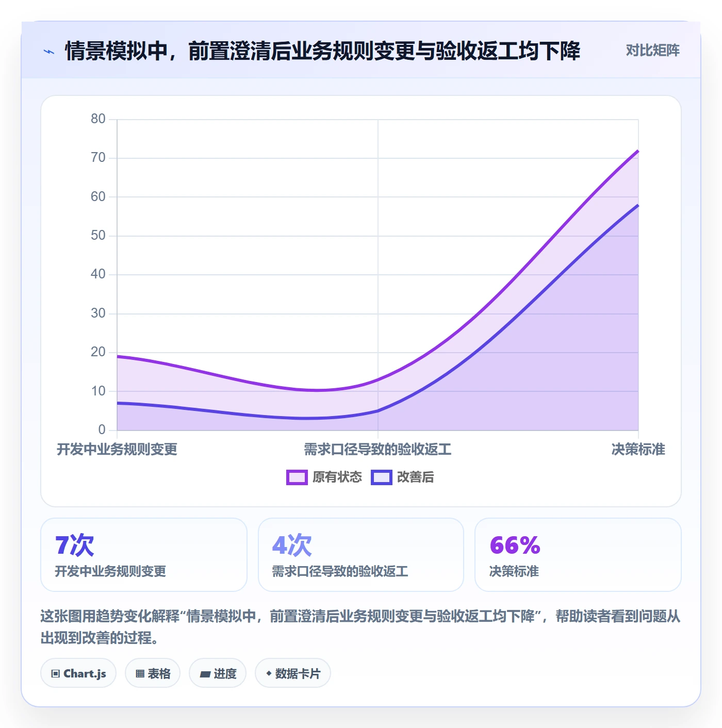Open the 4次 需求口径导致的验收返工 card
The width and height of the screenshot is (722, 728).
coord(361,555)
